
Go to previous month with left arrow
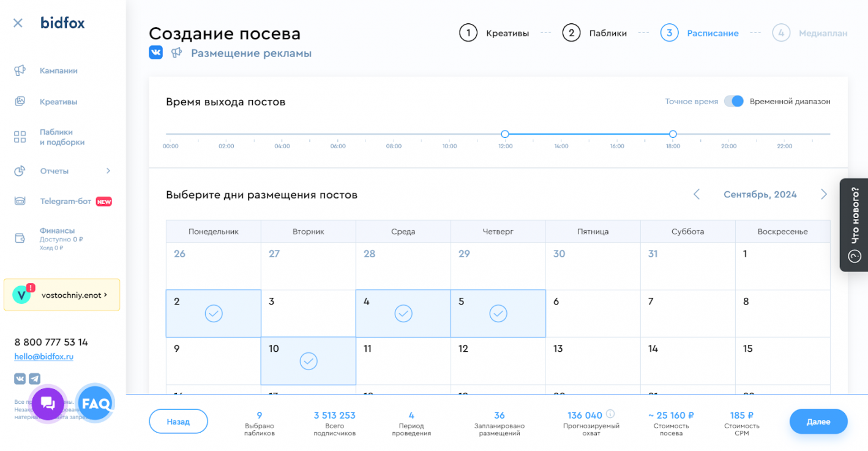click(697, 194)
